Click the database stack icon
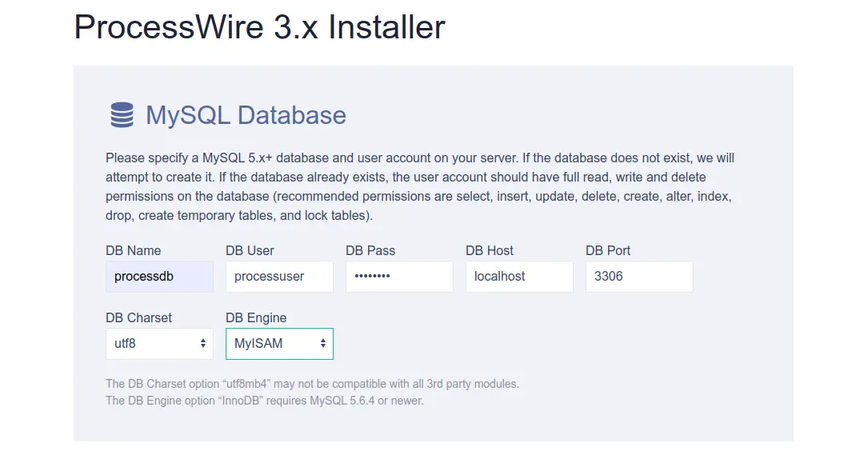This screenshot has width=868, height=455. pos(122,115)
